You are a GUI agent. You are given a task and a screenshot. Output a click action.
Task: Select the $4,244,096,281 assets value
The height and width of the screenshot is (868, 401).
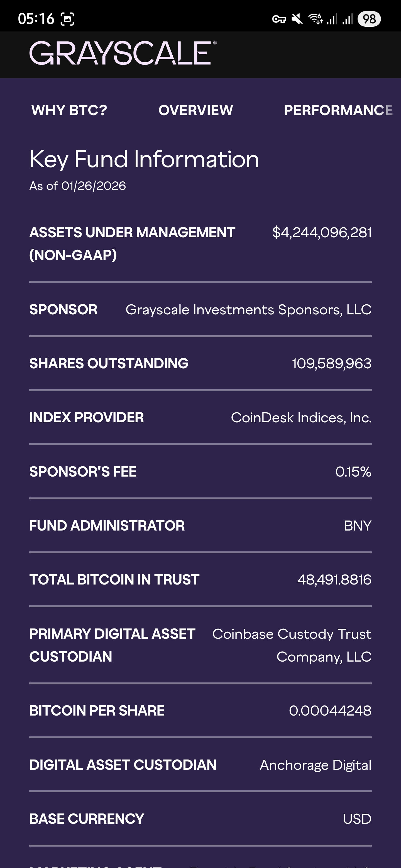click(x=322, y=233)
